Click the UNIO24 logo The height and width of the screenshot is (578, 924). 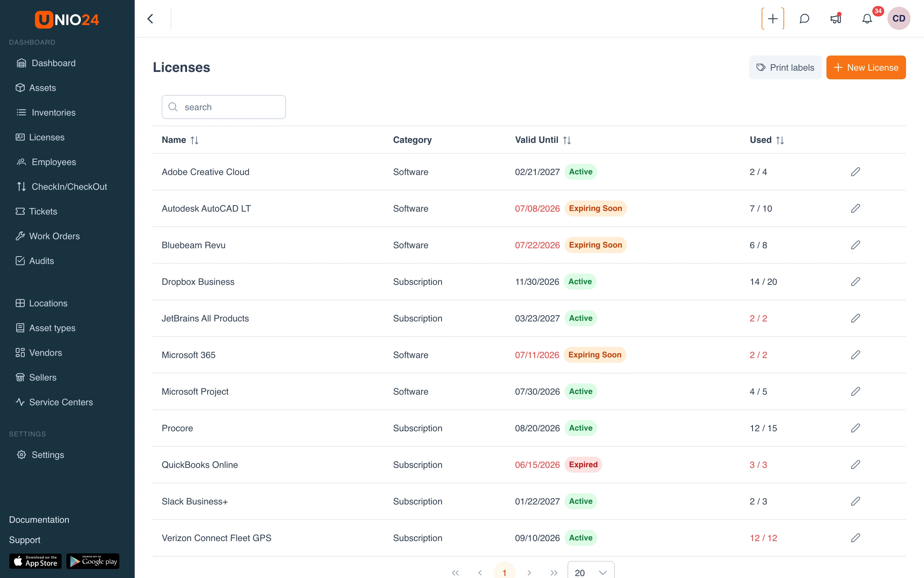click(67, 19)
